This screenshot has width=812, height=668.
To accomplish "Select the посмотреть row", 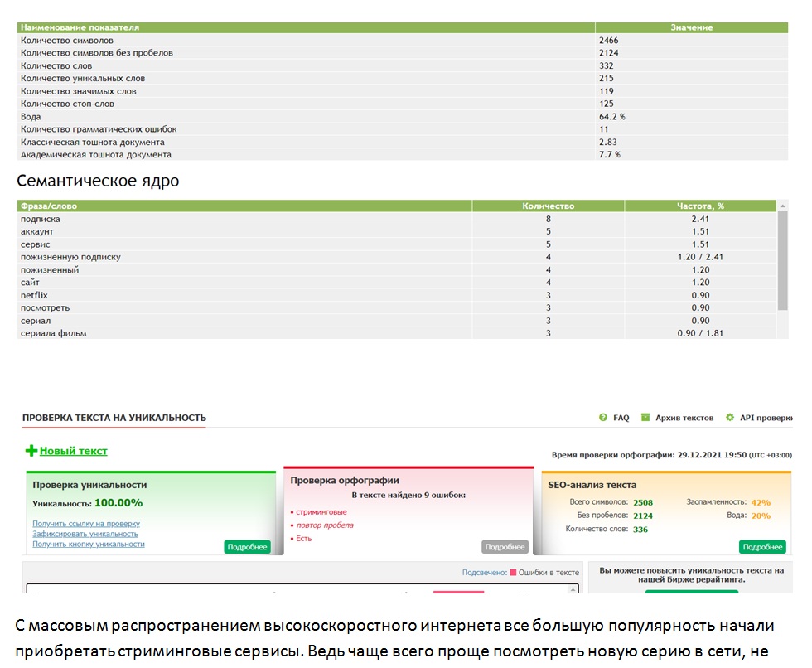I will coord(397,307).
